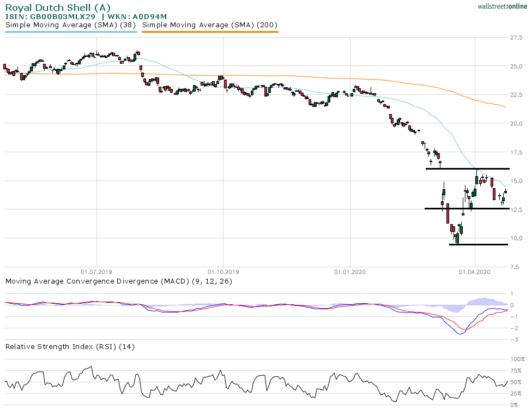Click the 01.07.2019 date label
The image size is (532, 409).
click(x=96, y=270)
